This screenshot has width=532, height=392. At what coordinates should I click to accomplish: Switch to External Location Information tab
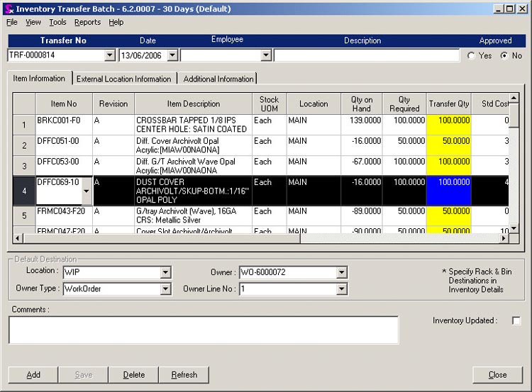[123, 79]
